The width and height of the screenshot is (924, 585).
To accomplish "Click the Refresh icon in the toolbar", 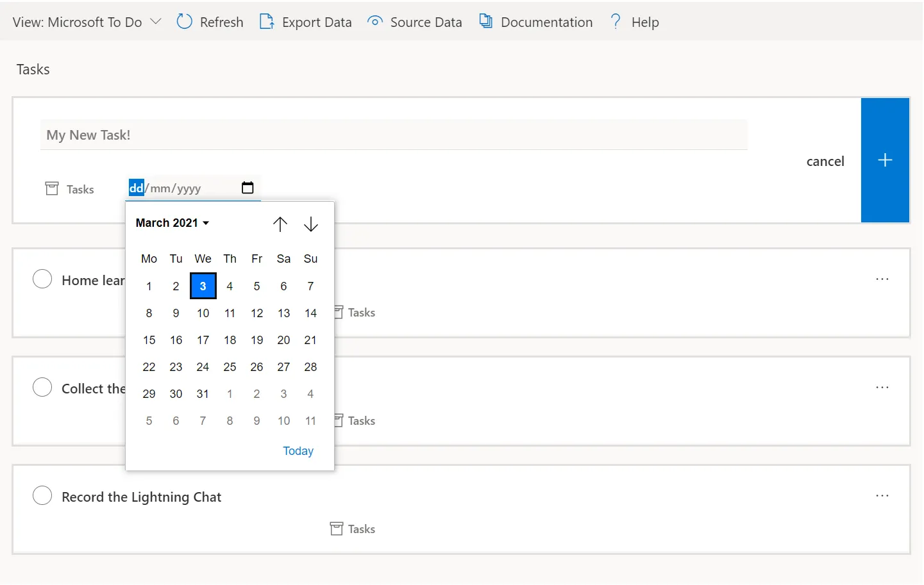I will pyautogui.click(x=184, y=21).
